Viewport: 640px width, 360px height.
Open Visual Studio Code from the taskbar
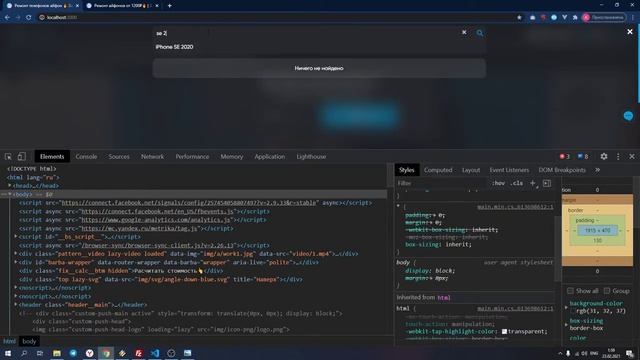[x=155, y=353]
